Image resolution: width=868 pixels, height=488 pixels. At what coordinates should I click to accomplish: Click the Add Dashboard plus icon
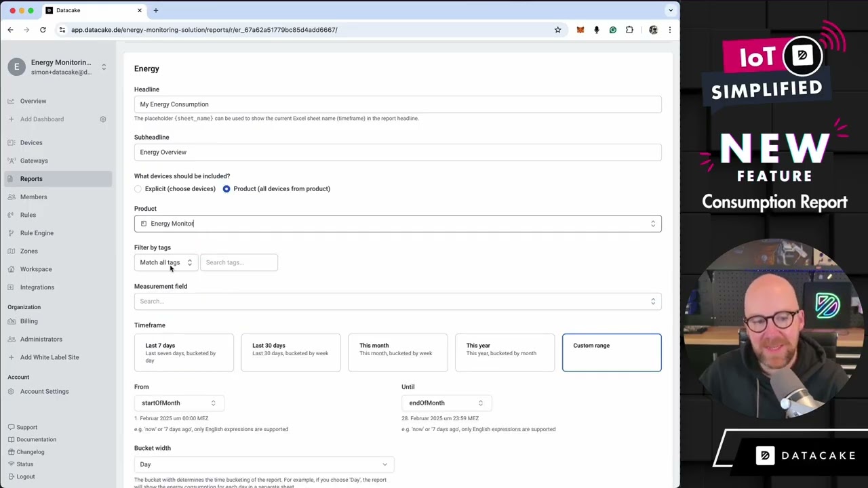pos(11,119)
